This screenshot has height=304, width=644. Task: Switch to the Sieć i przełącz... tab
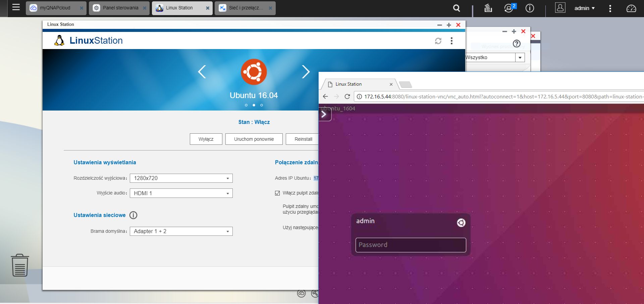[x=245, y=8]
